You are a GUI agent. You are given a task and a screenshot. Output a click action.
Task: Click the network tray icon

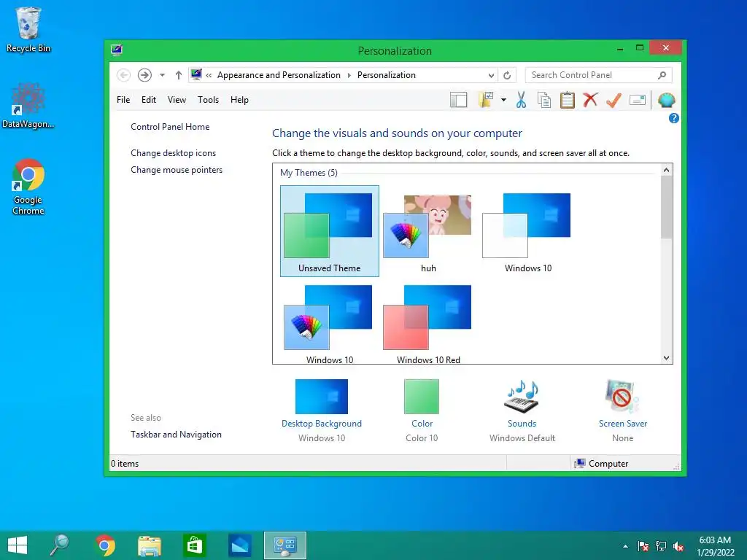(x=661, y=546)
